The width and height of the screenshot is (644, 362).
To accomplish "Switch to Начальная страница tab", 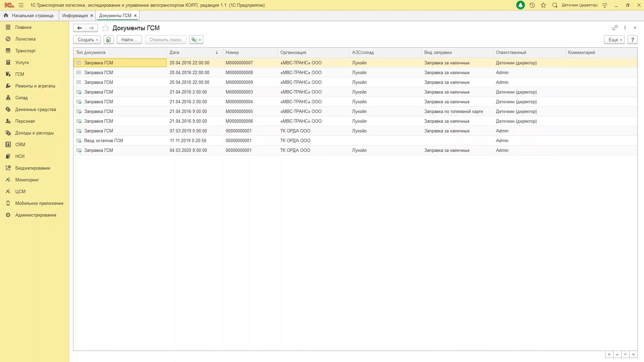I will (29, 15).
